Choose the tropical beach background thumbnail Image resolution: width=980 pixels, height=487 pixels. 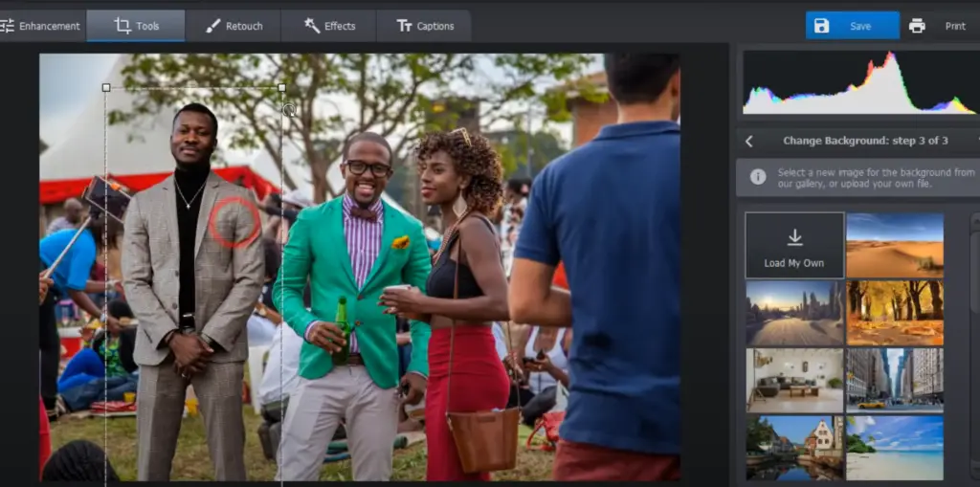[895, 448]
